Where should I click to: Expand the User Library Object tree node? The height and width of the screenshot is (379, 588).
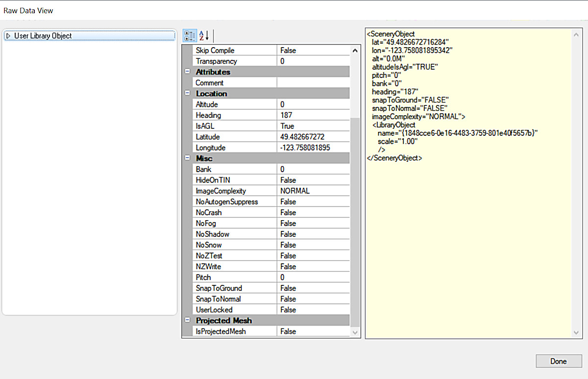click(x=8, y=35)
